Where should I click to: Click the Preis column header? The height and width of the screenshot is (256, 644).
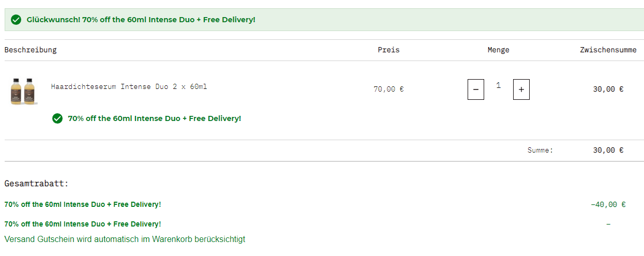pyautogui.click(x=388, y=50)
